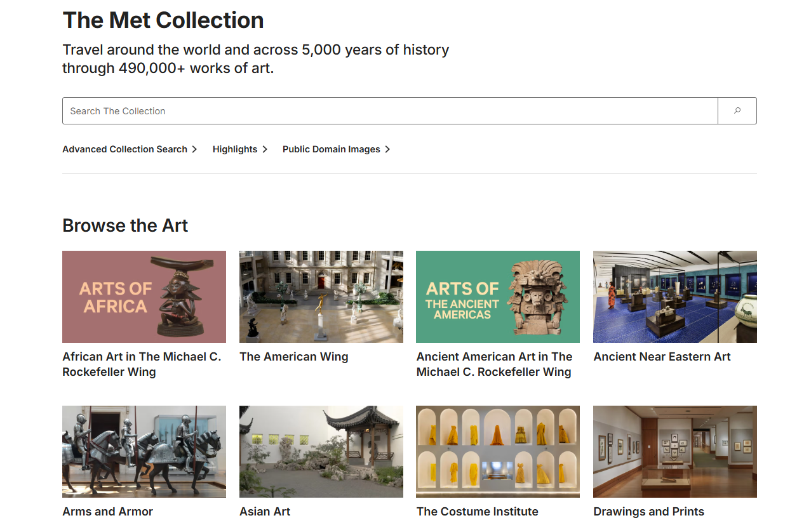Select Asian Art title link
Screen dimensions: 804x532
(x=265, y=512)
